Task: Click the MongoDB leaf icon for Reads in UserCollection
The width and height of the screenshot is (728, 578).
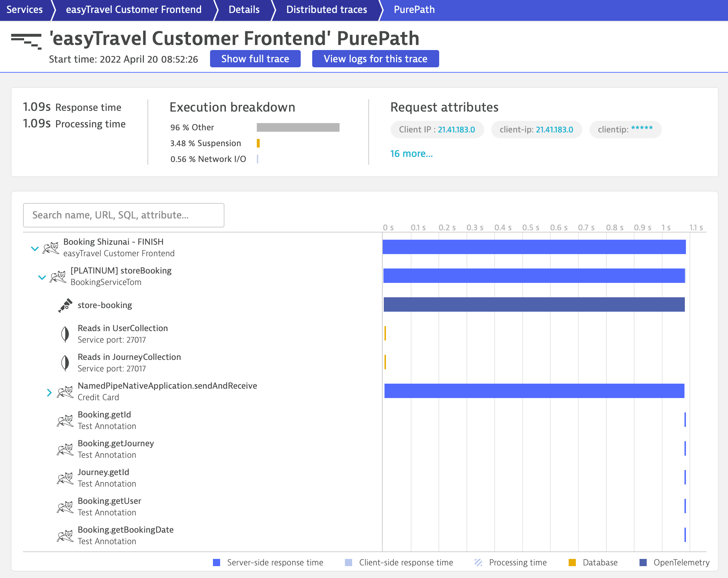Action: [x=65, y=334]
